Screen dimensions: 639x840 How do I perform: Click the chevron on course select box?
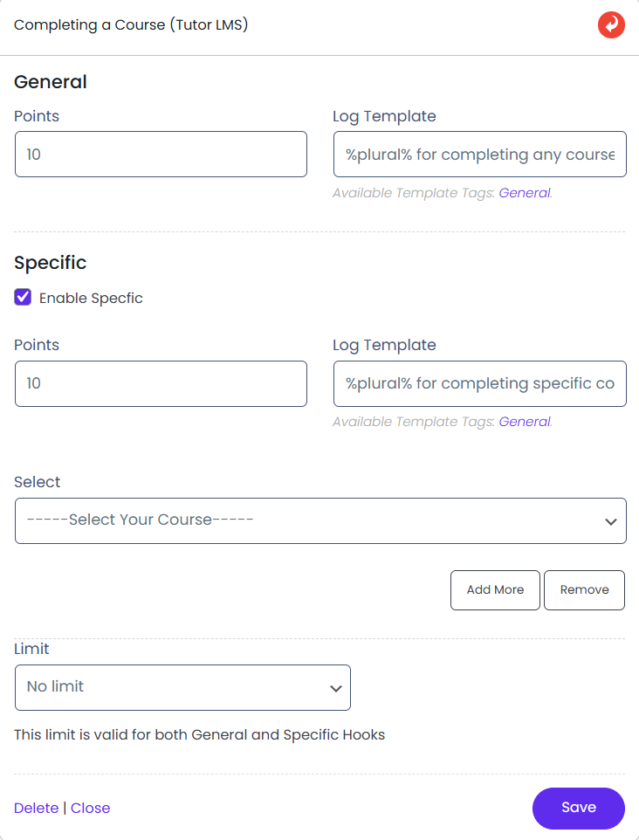click(x=610, y=521)
